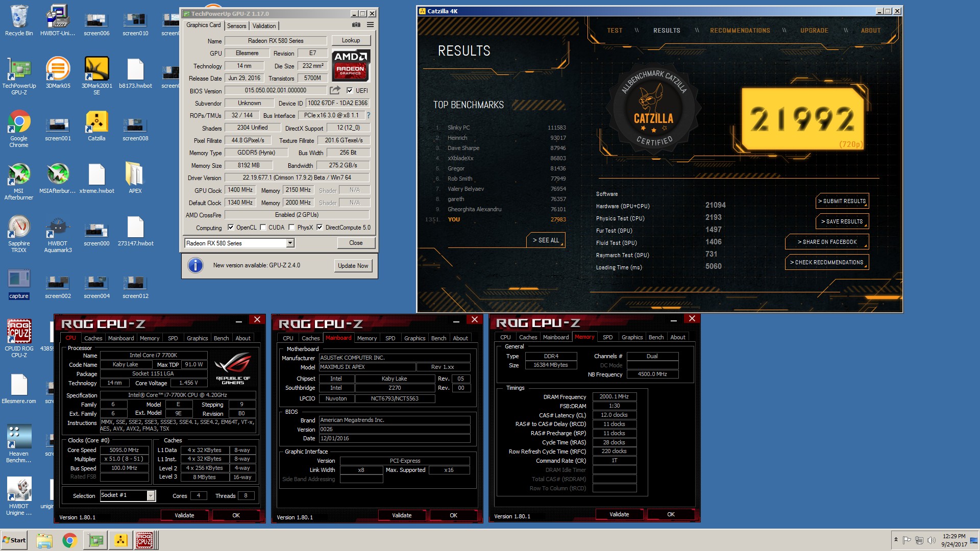This screenshot has width=980, height=551.
Task: Open the Recycle Bin desktop icon
Action: tap(19, 20)
